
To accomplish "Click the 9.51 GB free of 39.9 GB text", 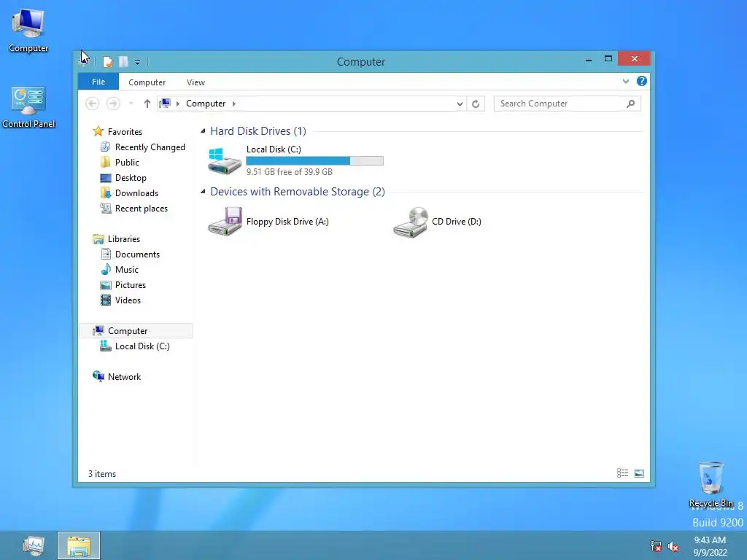I will 289,172.
